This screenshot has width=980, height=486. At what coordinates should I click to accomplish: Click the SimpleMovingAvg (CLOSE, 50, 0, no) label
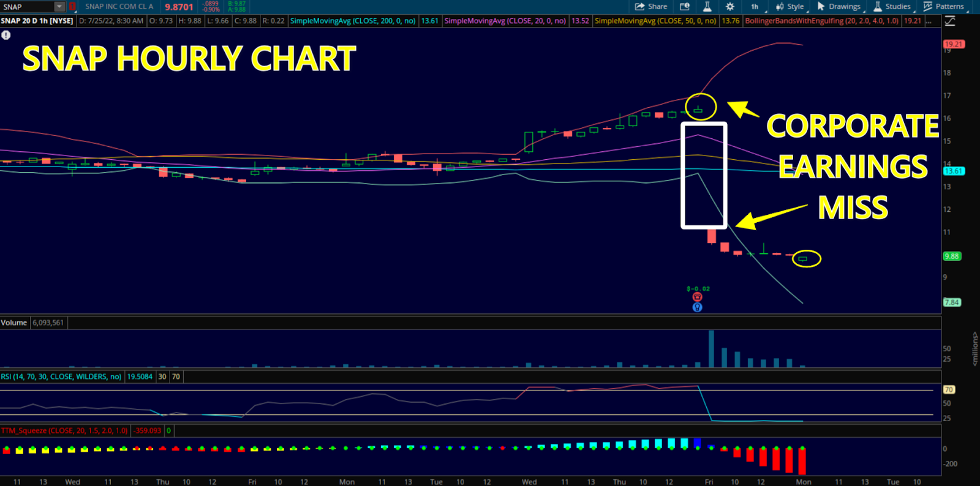[655, 21]
